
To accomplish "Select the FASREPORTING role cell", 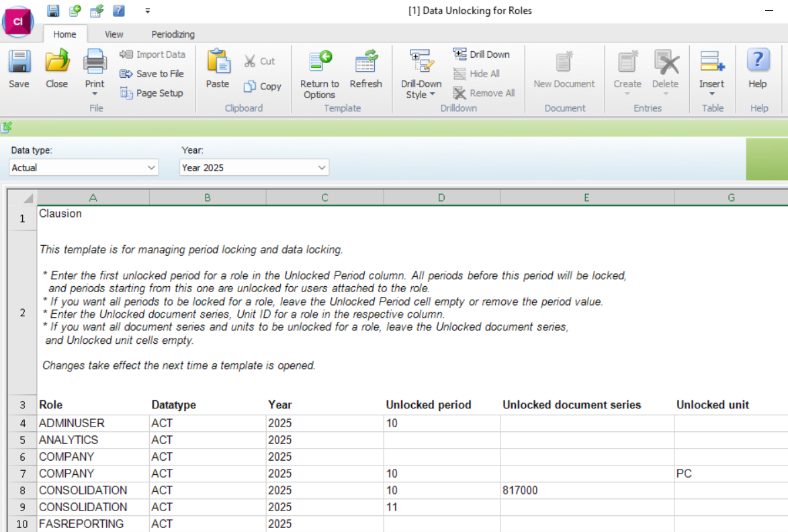I will point(93,524).
